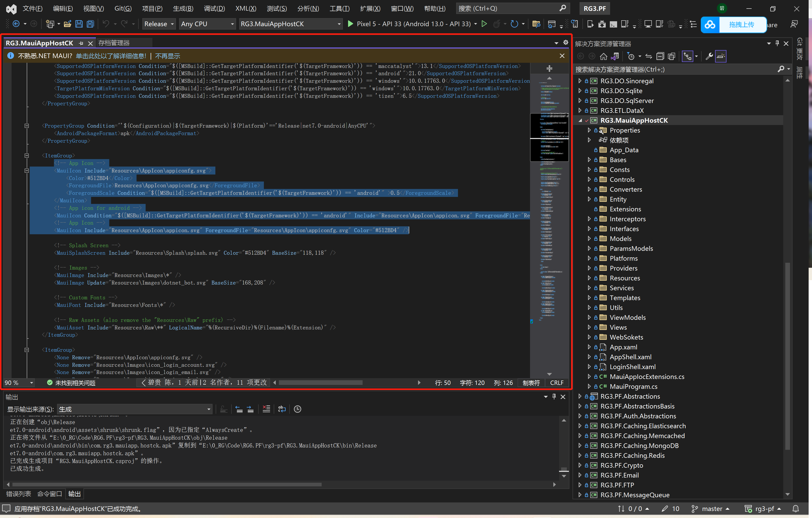Toggle word wrap in the Output window
The image size is (812, 518).
(282, 409)
